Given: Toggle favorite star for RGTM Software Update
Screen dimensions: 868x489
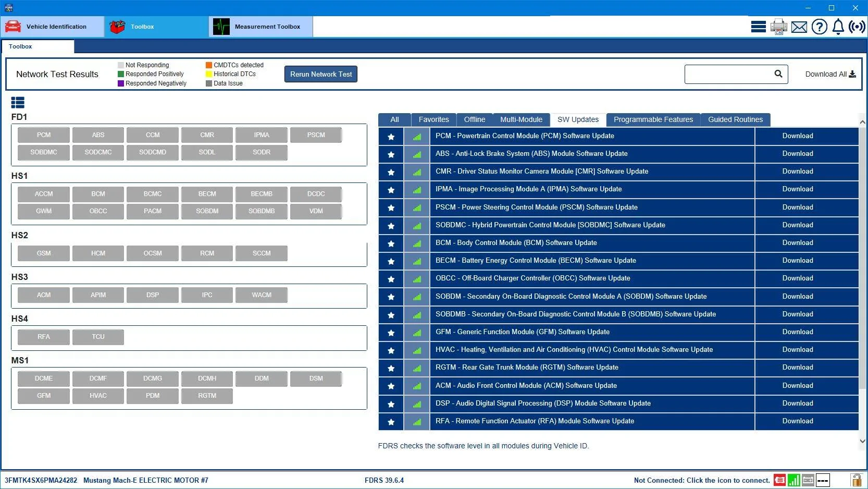Looking at the screenshot, I should [391, 368].
